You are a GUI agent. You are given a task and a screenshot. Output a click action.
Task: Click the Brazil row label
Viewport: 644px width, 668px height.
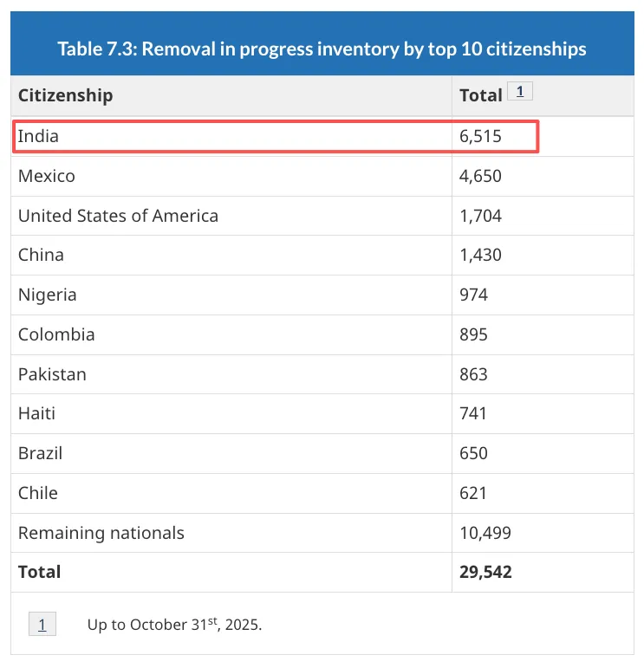[41, 453]
